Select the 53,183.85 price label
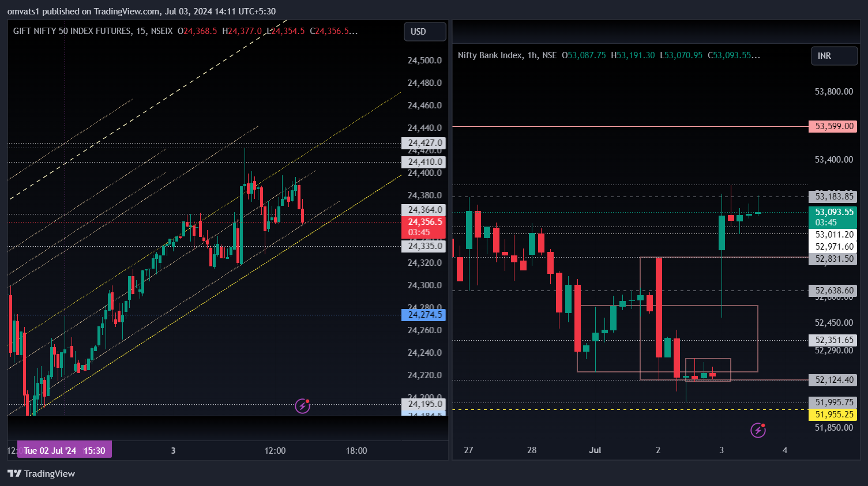 (833, 197)
